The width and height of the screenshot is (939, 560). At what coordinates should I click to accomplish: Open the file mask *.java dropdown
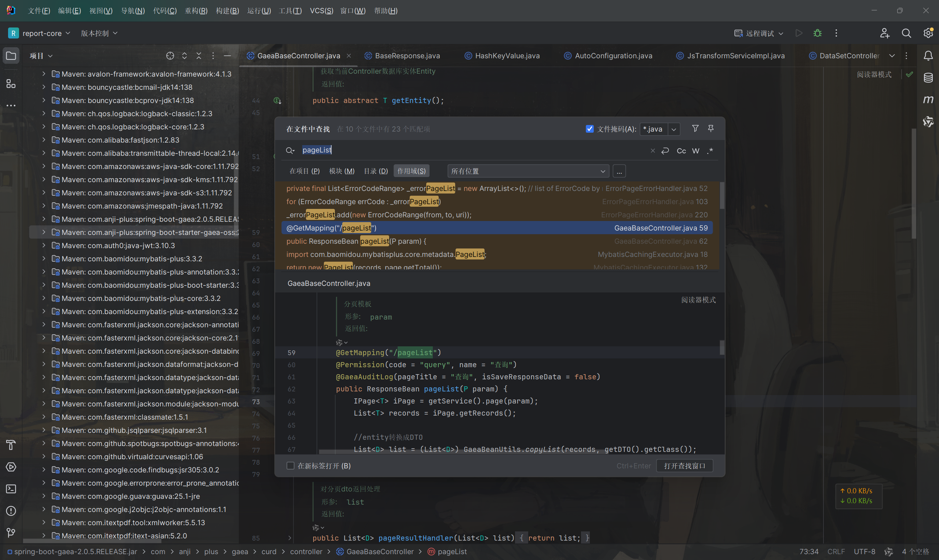pyautogui.click(x=673, y=129)
